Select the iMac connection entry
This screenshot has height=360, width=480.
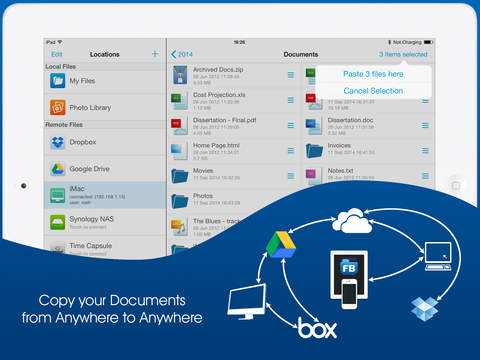pos(105,195)
